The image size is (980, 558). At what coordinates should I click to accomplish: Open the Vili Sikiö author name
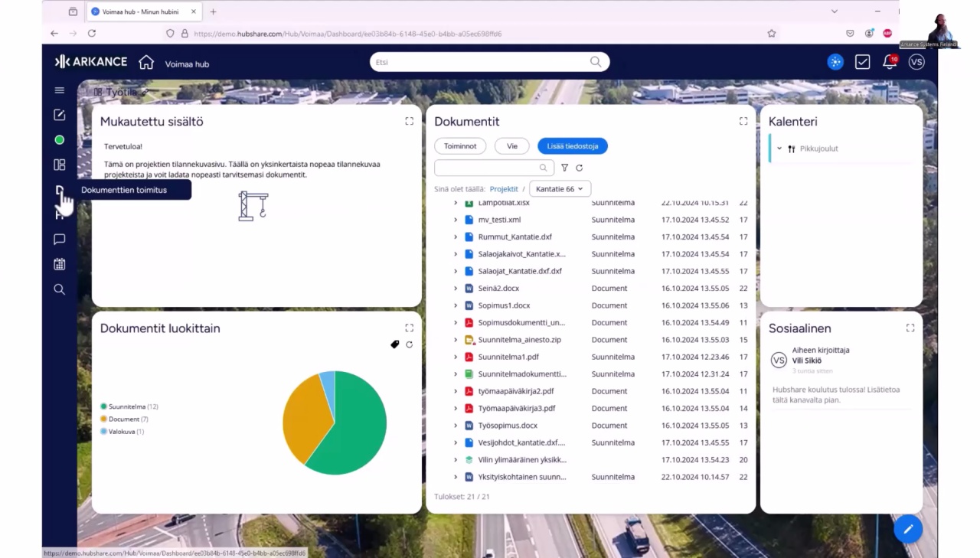point(807,361)
